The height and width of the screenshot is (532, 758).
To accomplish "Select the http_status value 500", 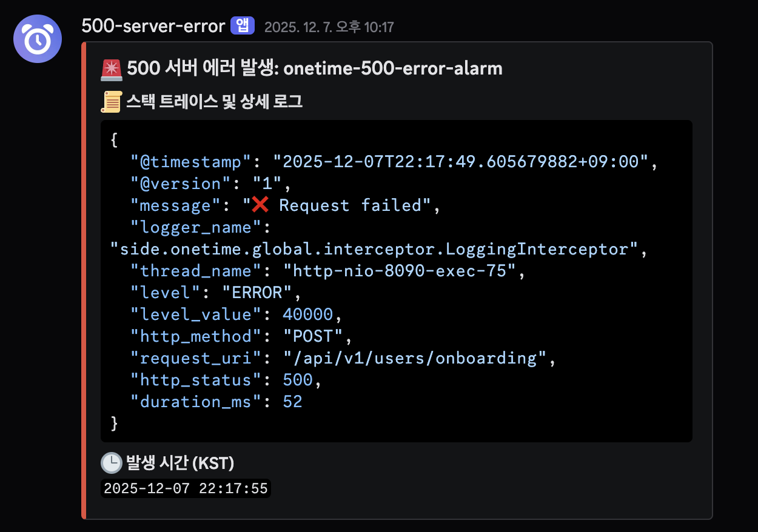I will coord(297,379).
